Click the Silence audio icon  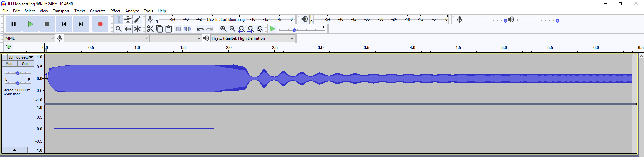(x=187, y=29)
